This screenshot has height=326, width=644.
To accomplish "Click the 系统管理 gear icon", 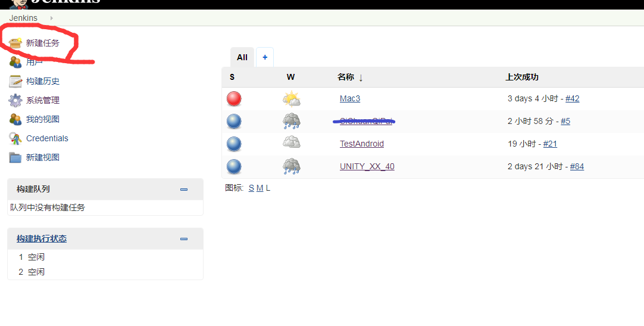I will tap(15, 100).
